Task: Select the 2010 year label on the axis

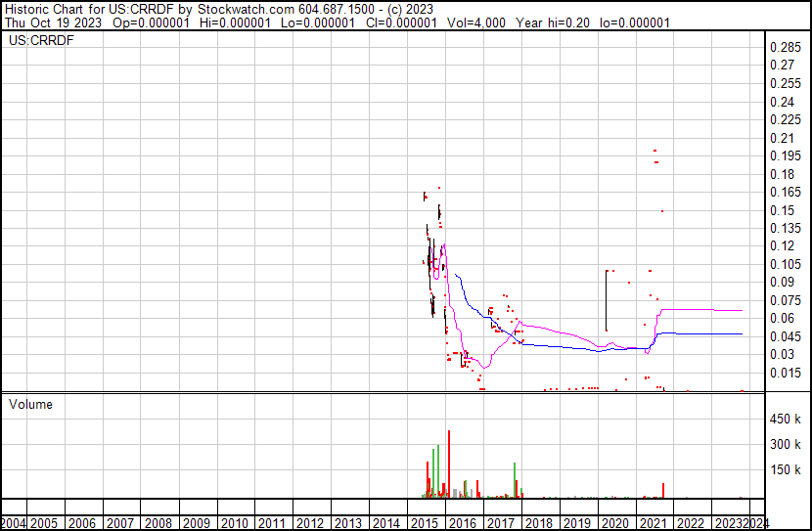Action: (235, 523)
